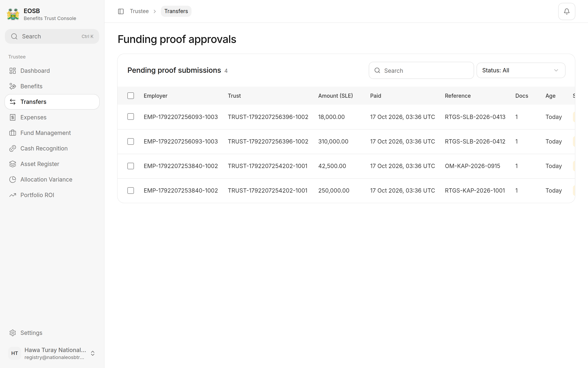Open Cash Recognition page
588x368 pixels.
[52, 148]
